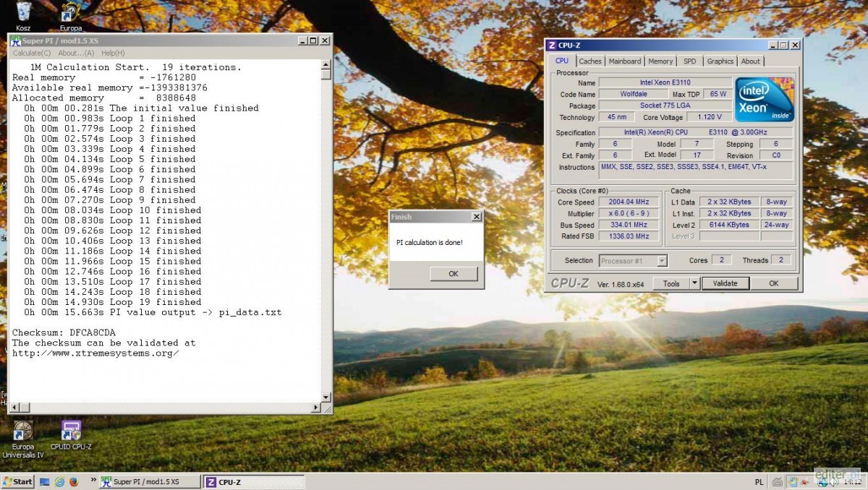
Task: Click the Rated FSB value 1336.03 MHz
Action: pyautogui.click(x=629, y=236)
